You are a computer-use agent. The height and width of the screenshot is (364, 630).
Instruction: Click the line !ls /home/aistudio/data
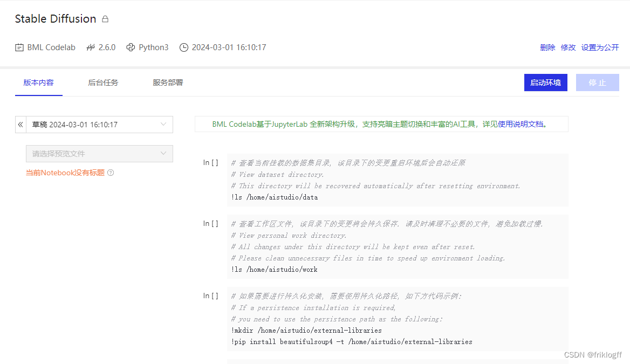[x=275, y=197]
